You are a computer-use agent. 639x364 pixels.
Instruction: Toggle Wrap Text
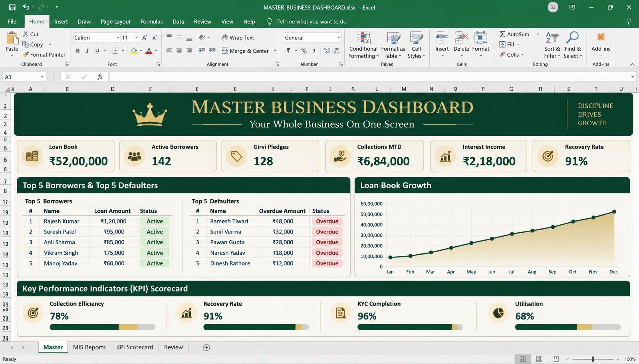[238, 38]
